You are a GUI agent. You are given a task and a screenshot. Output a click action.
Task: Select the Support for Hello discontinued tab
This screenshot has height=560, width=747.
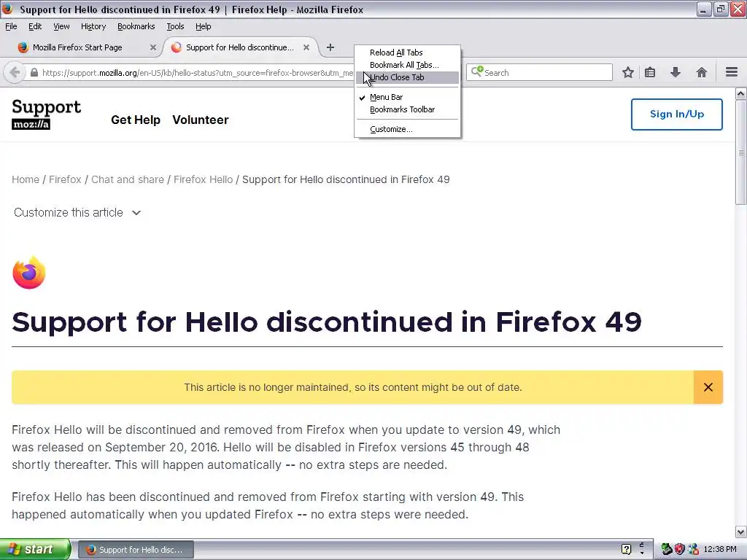240,47
